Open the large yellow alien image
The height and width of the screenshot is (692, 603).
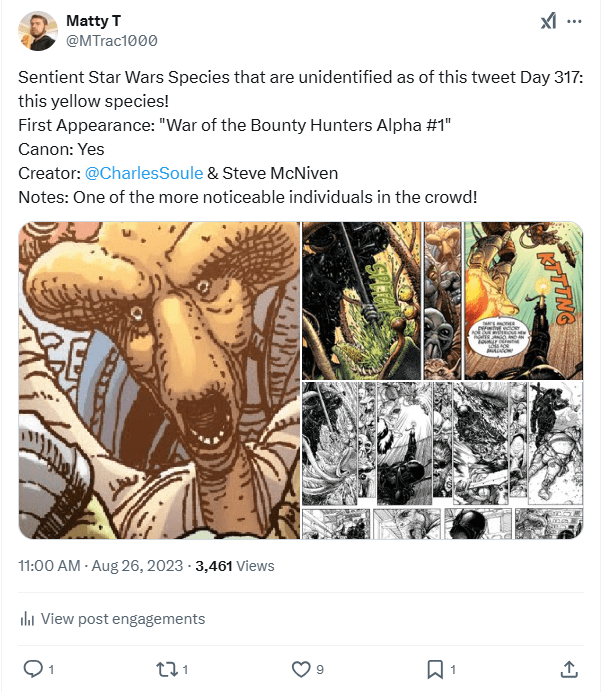pos(160,380)
